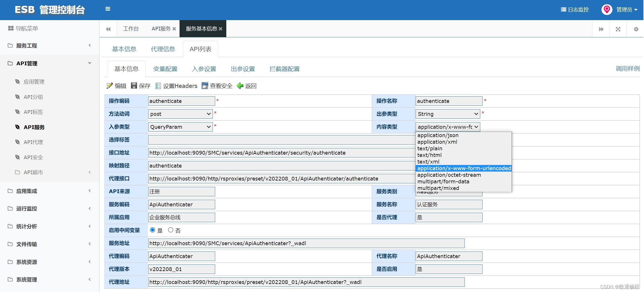
Task: Open the 管理员 user dropdown caret
Action: point(636,10)
